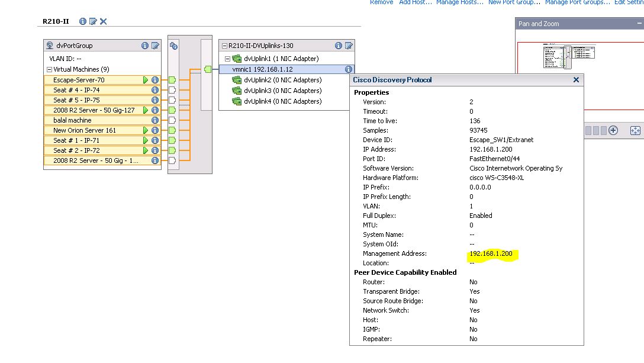This screenshot has height=363, width=644.
Task: Open info for Seat # 1 - IP-71
Action: (x=155, y=140)
